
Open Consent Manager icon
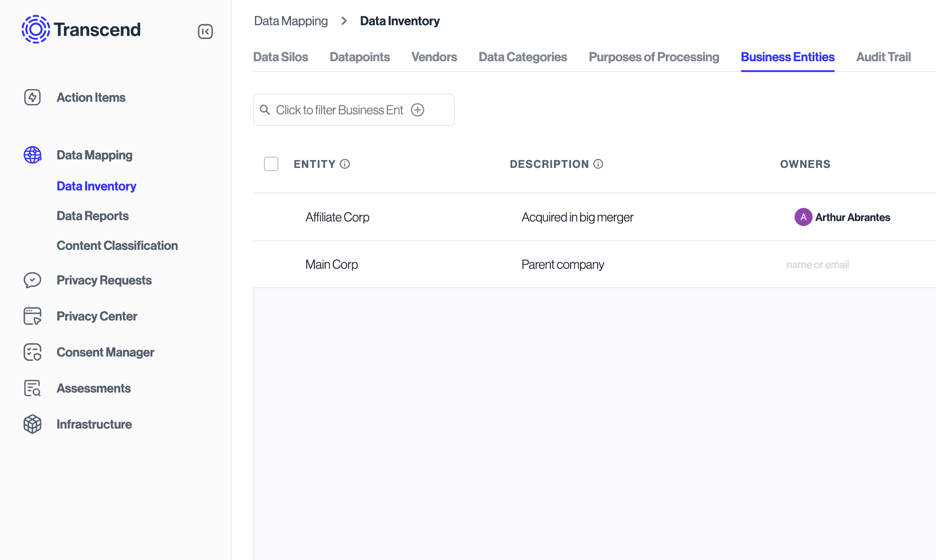click(32, 352)
